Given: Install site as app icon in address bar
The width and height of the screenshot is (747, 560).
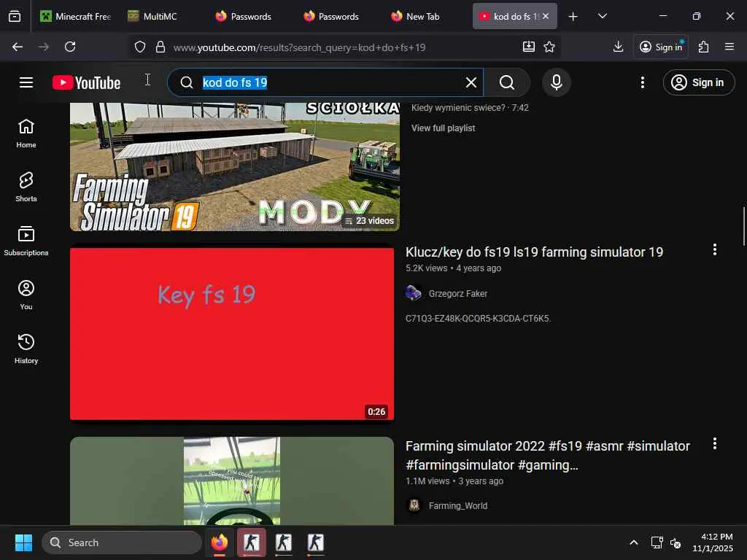Looking at the screenshot, I should click(x=528, y=47).
